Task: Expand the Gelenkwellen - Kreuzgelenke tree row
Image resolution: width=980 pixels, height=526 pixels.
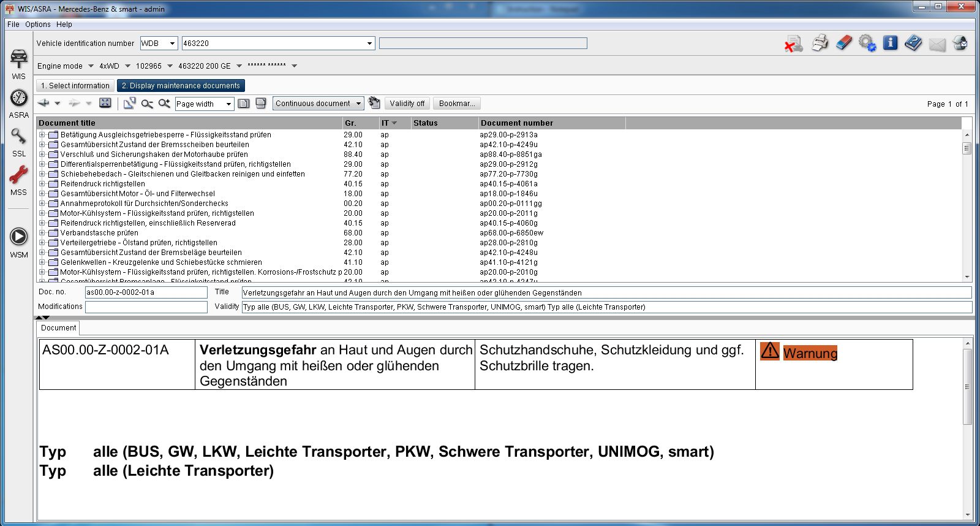Action: [x=42, y=262]
